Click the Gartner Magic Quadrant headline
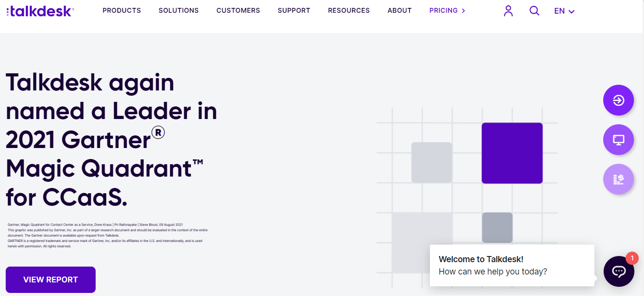The width and height of the screenshot is (644, 296). coord(111,140)
